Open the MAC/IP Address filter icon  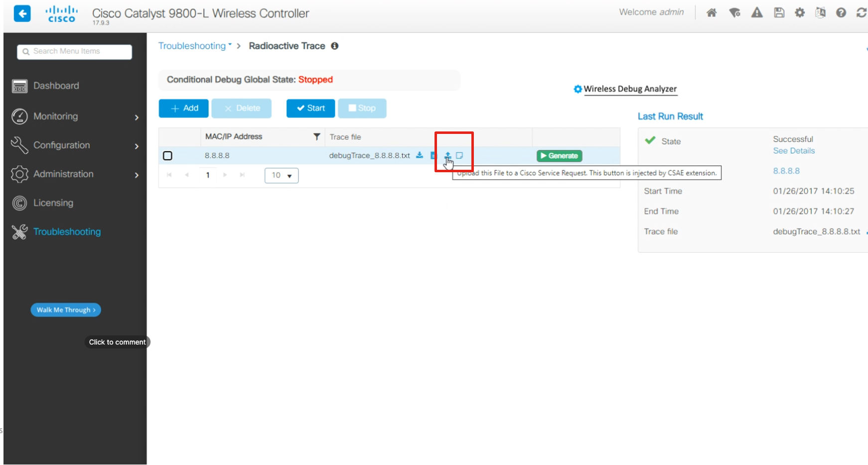coord(316,136)
